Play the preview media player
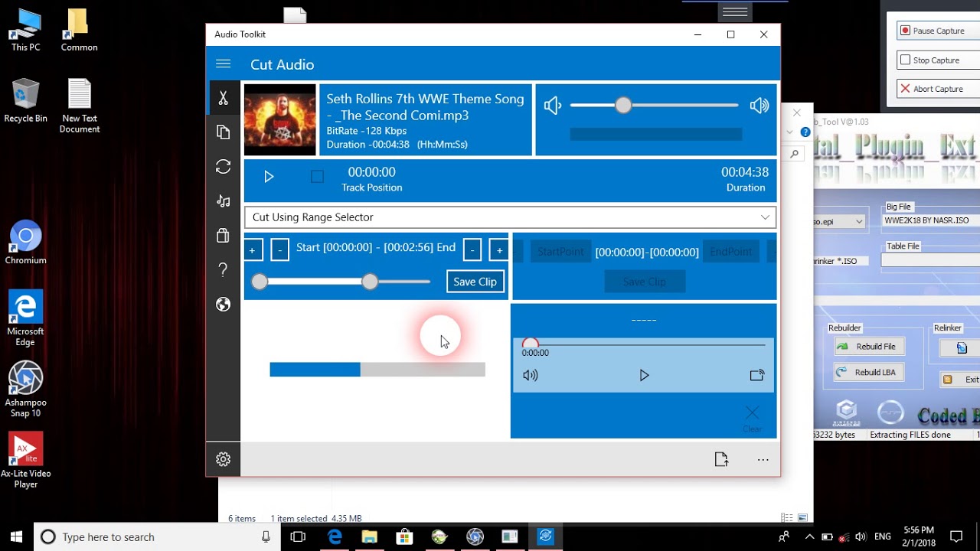The image size is (980, 551). (644, 375)
